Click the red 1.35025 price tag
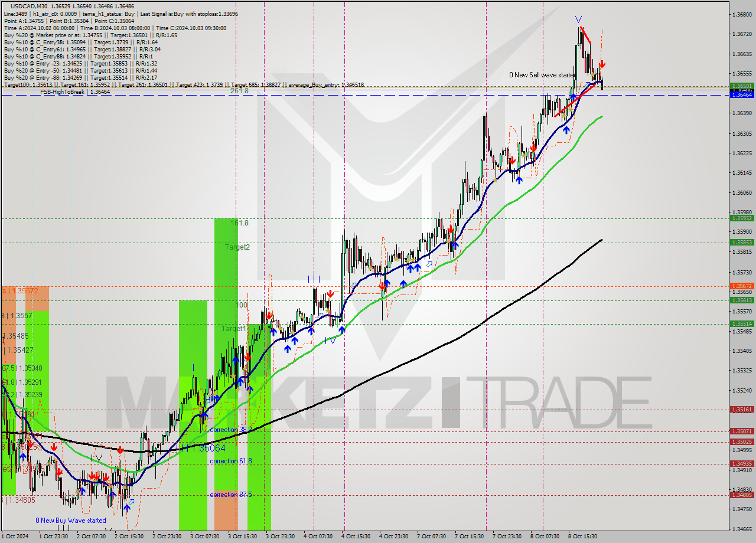Image resolution: width=756 pixels, height=543 pixels. [x=742, y=441]
